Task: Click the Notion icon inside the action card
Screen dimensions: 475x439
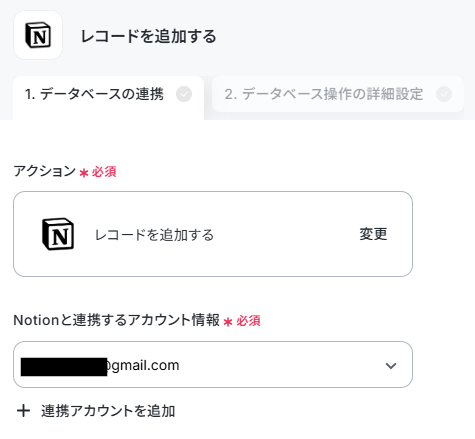Action: click(x=58, y=234)
